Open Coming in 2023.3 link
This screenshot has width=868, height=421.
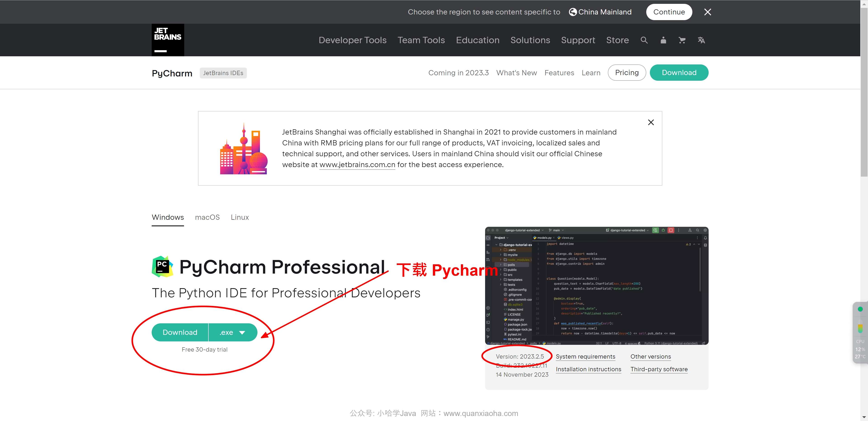[x=458, y=73]
